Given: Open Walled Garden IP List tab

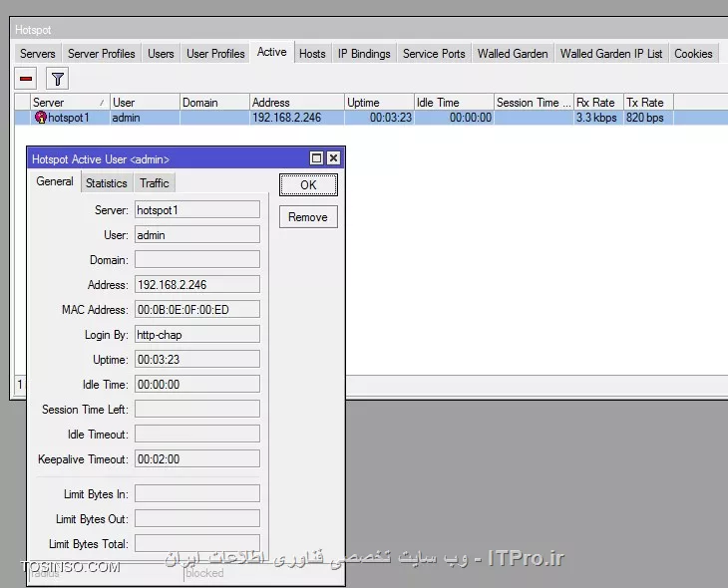Looking at the screenshot, I should [611, 54].
